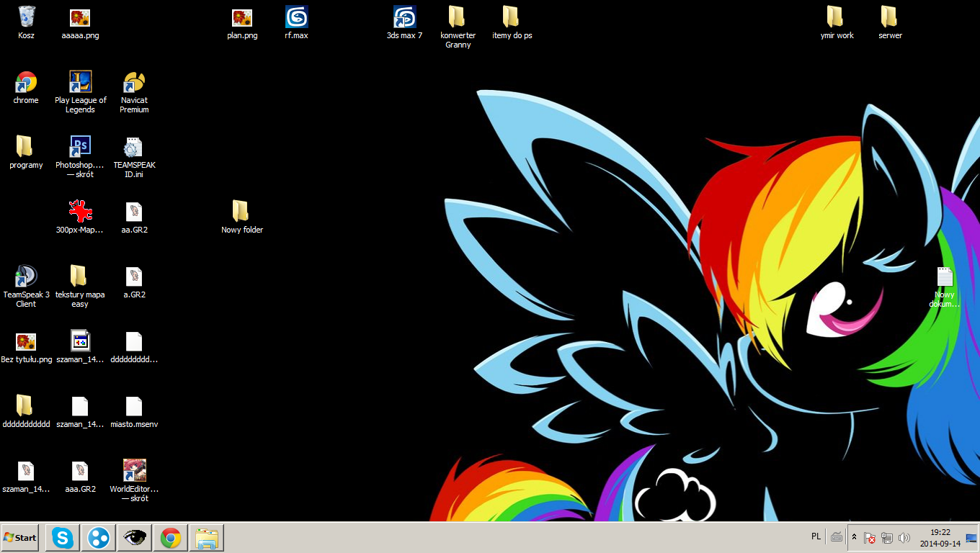This screenshot has width=980, height=553.
Task: Select the Photoshop skrót shortcut
Action: point(80,157)
